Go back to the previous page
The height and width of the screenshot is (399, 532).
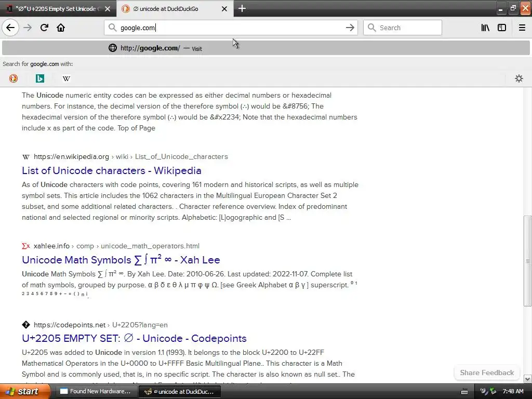(x=10, y=28)
